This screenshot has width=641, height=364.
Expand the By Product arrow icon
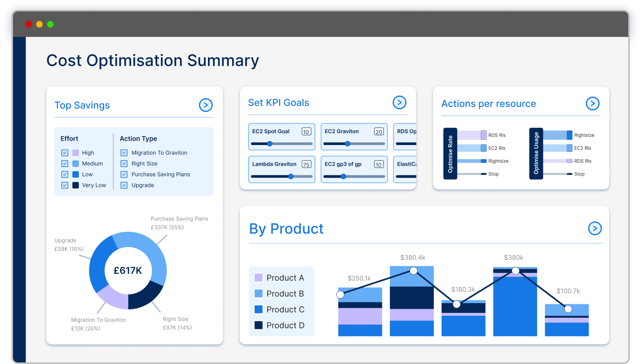594,228
